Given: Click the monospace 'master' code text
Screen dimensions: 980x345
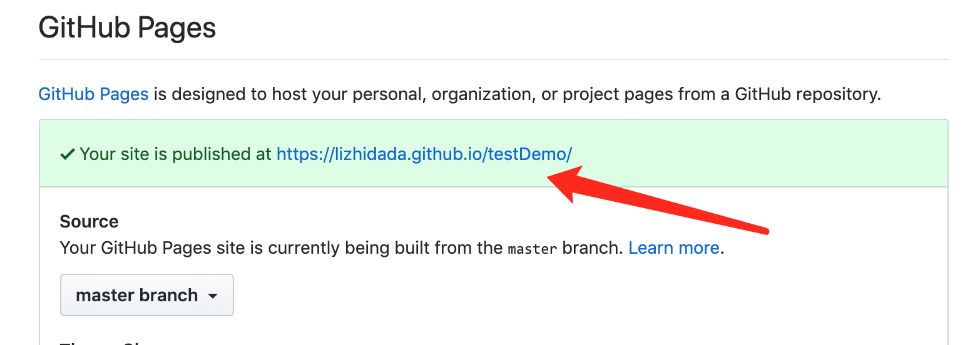Looking at the screenshot, I should tap(532, 249).
